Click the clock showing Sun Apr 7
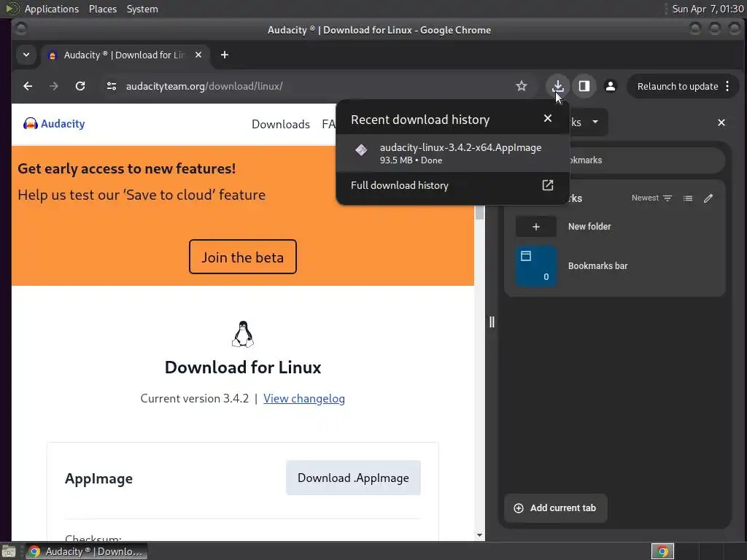This screenshot has width=747, height=560. coord(708,9)
